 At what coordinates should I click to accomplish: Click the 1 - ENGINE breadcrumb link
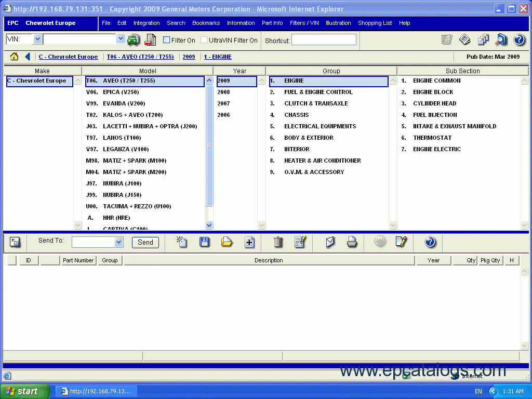click(x=218, y=57)
